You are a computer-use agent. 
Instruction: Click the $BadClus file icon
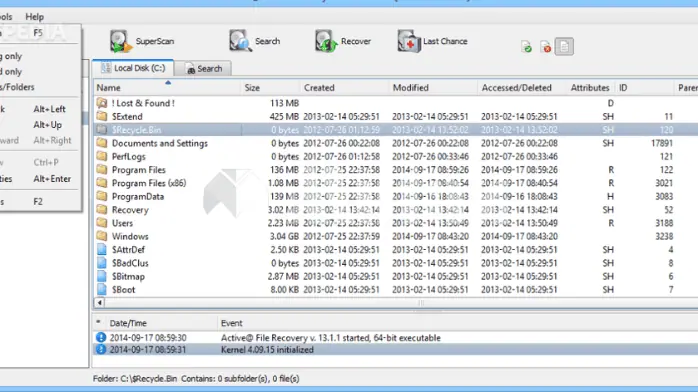pyautogui.click(x=102, y=263)
